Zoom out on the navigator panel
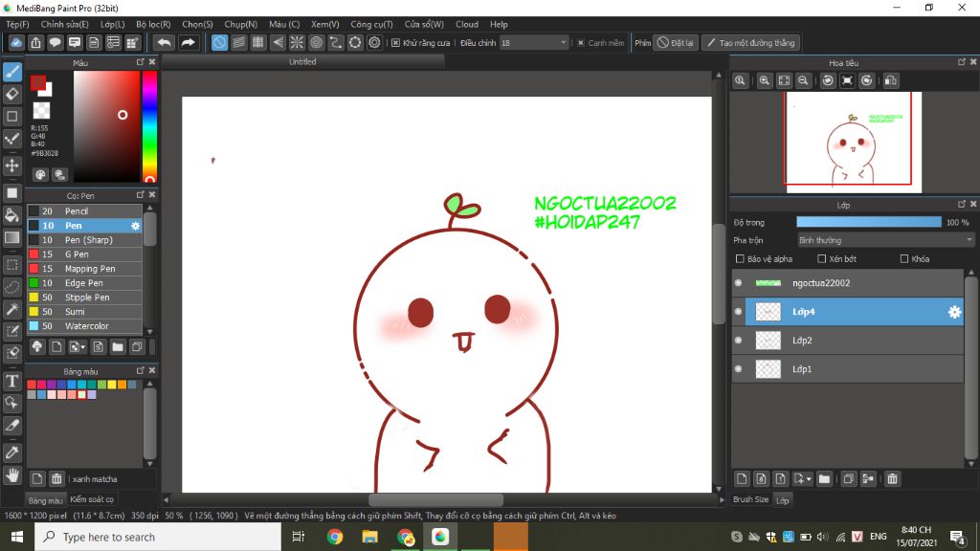Screen dimensions: 980x551 click(x=803, y=80)
